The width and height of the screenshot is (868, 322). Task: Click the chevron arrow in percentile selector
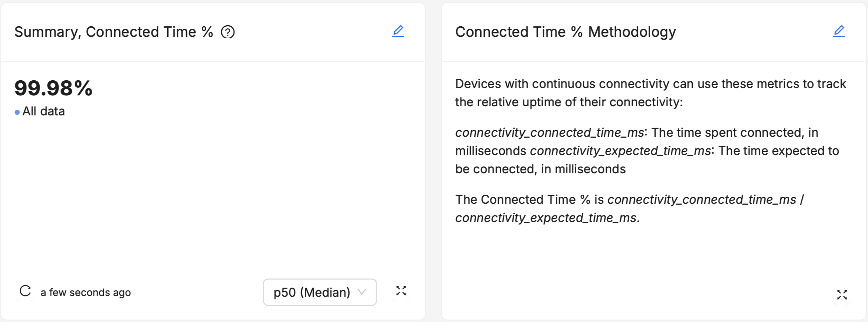tap(362, 292)
